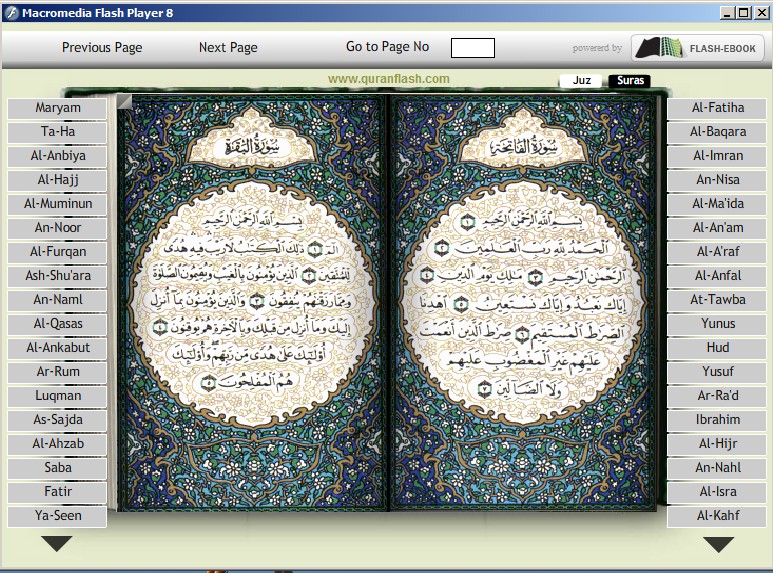This screenshot has height=573, width=773.
Task: Open sura Maryam
Action: click(57, 108)
